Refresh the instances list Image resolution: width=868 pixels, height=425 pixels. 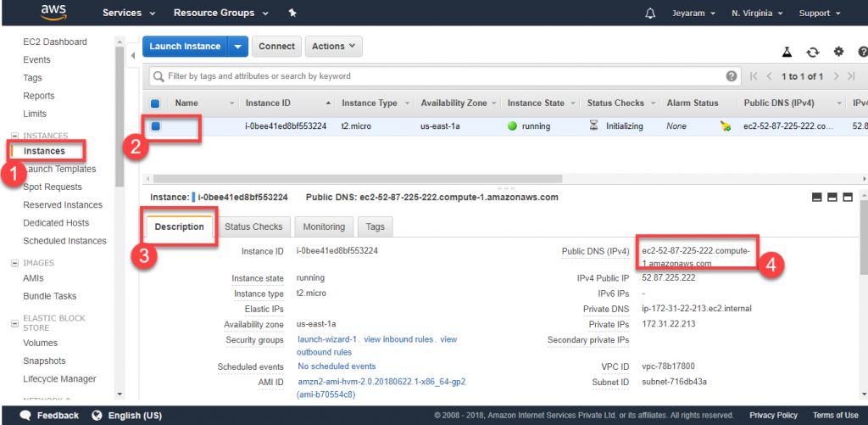(813, 52)
